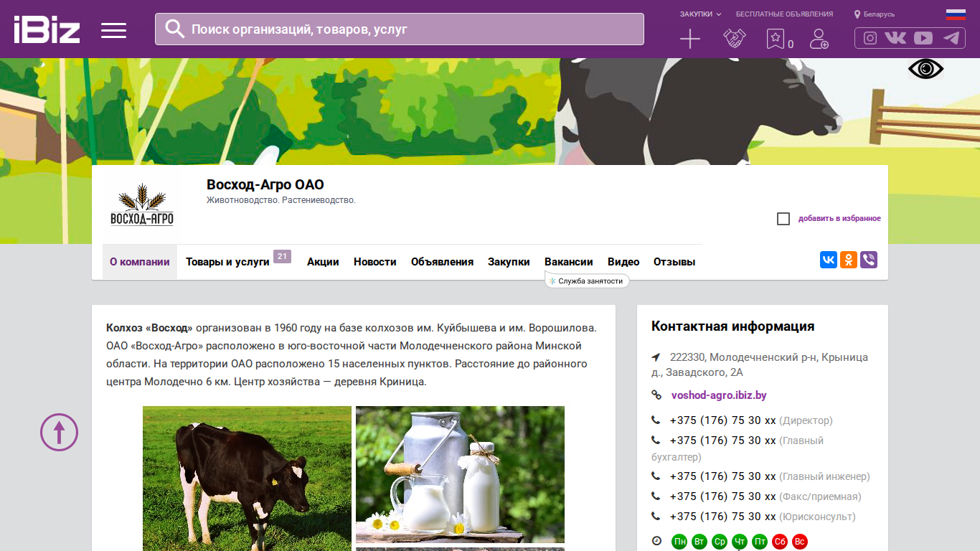This screenshot has height=551, width=980.
Task: Open the Закупки tab
Action: coord(509,262)
